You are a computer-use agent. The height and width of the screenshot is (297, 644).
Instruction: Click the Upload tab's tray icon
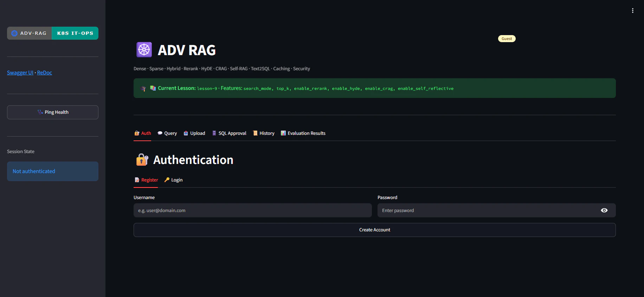(x=186, y=133)
